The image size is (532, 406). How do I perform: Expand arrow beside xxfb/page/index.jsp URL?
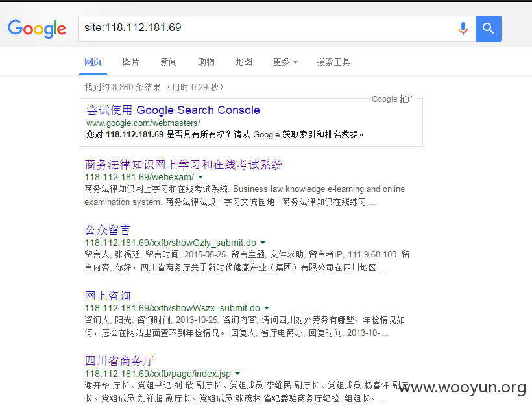(x=237, y=374)
